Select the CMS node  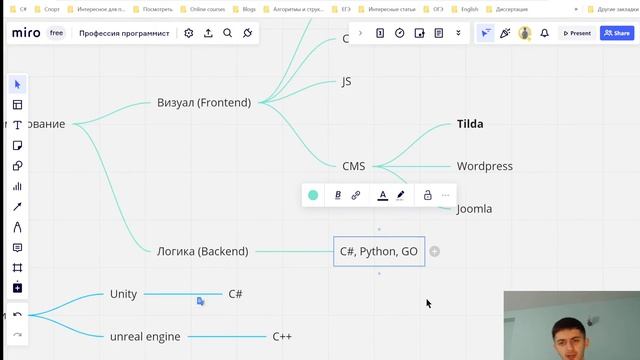(x=353, y=166)
